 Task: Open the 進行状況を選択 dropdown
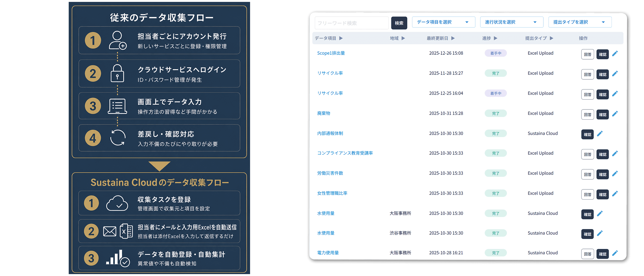[x=512, y=22]
